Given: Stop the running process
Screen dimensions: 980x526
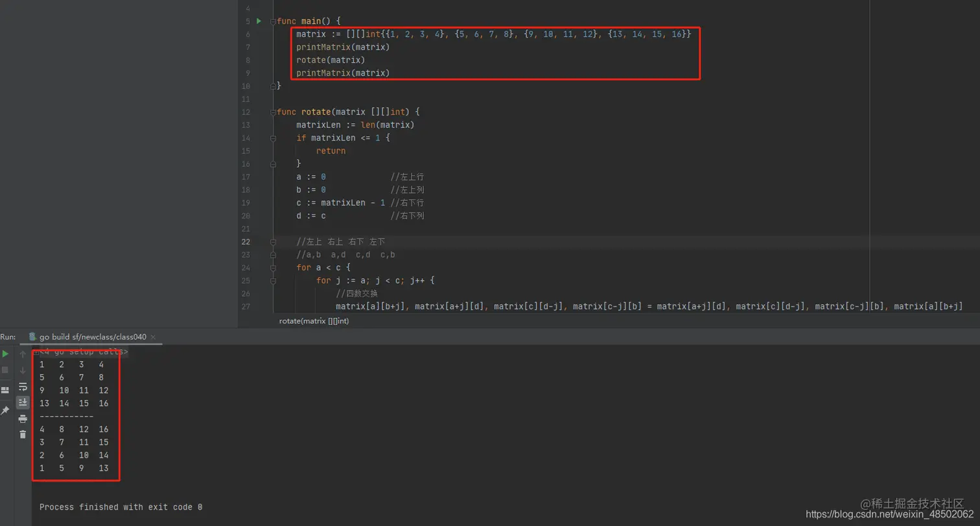Looking at the screenshot, I should point(5,370).
